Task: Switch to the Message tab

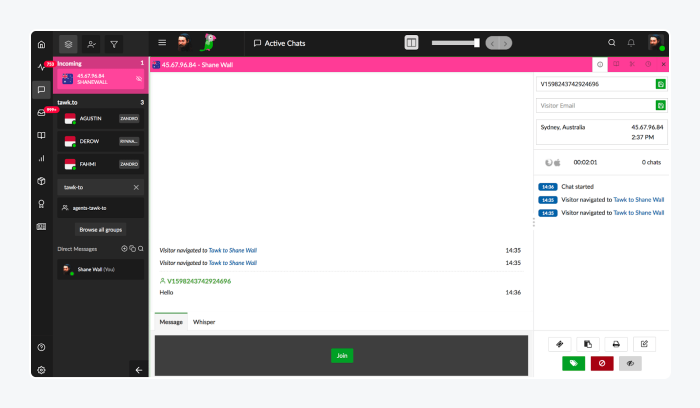Action: tap(171, 322)
